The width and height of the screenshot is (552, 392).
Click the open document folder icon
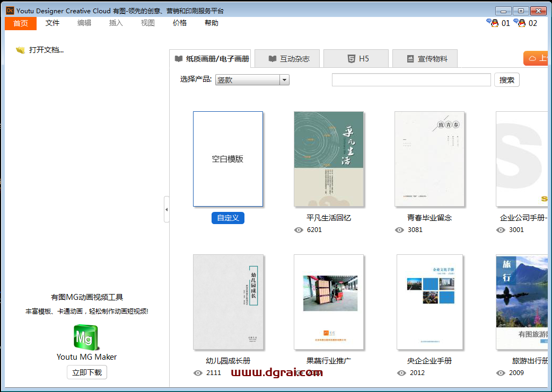pos(20,50)
